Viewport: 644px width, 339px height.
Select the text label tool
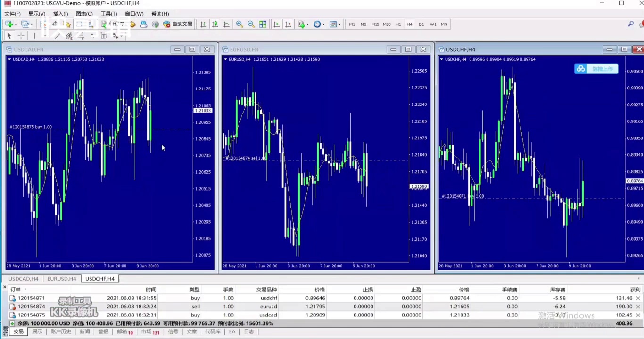(104, 36)
